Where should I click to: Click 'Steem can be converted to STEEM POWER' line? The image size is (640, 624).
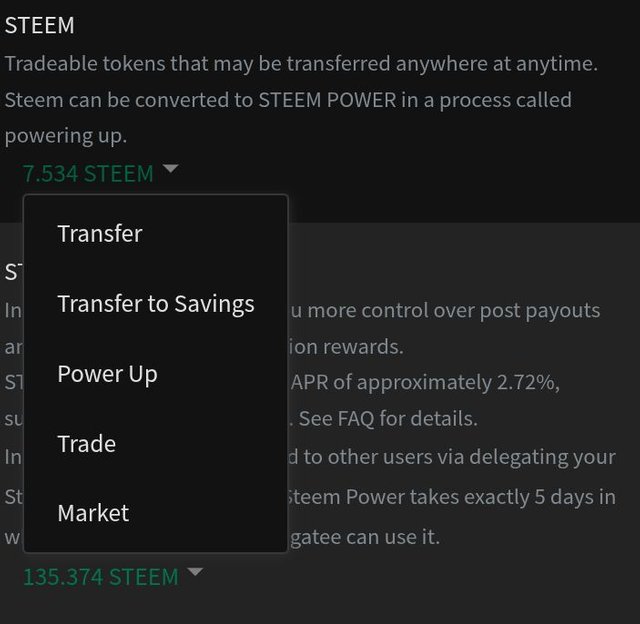pyautogui.click(x=288, y=100)
